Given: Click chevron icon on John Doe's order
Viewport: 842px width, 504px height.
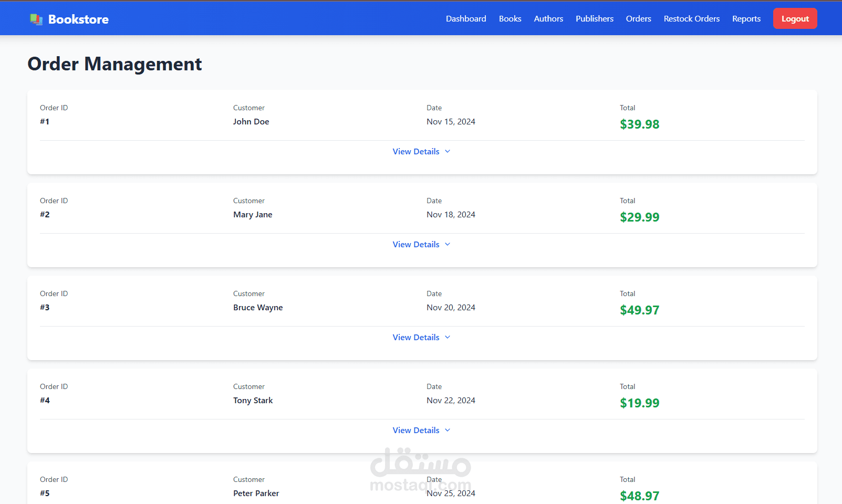Looking at the screenshot, I should point(448,152).
